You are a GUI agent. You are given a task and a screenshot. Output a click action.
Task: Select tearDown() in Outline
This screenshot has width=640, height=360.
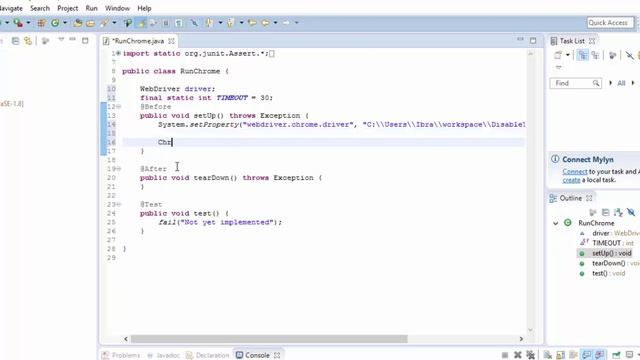[x=609, y=263]
